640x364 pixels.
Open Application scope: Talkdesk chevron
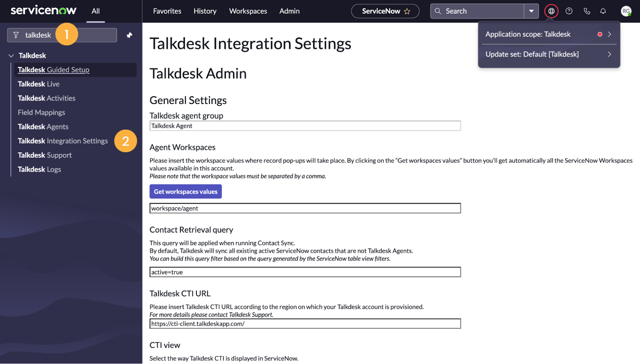coord(610,34)
